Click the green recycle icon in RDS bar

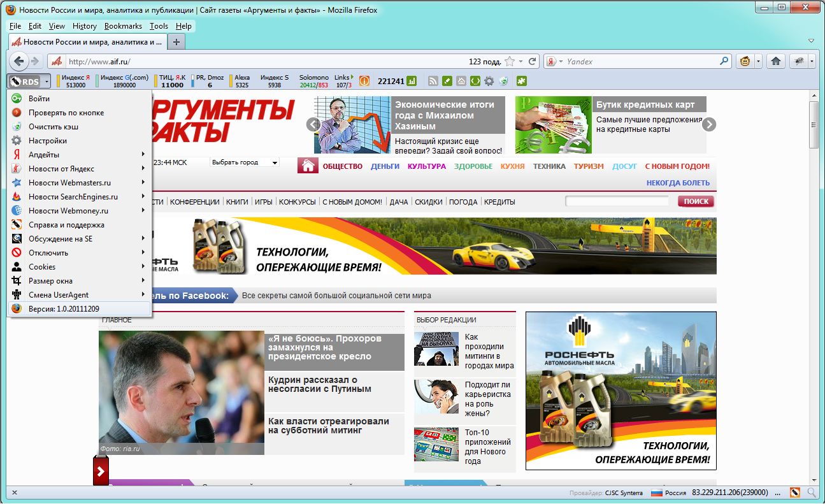tap(503, 81)
